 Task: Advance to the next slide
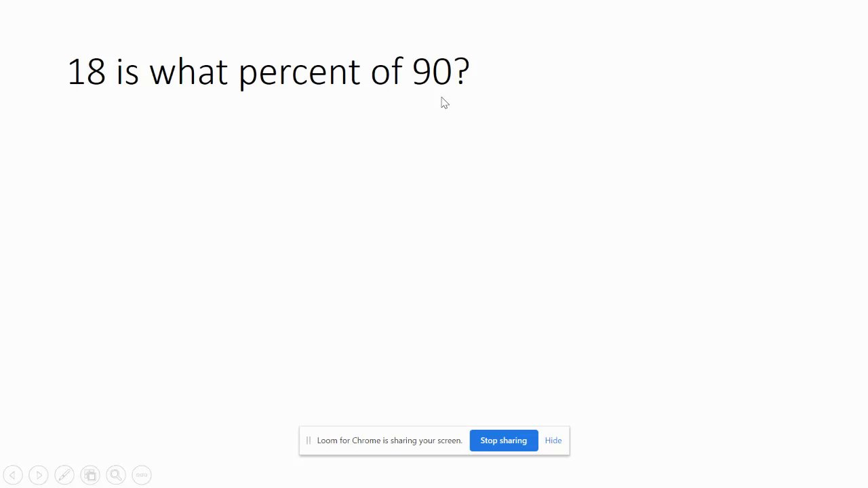[x=39, y=475]
